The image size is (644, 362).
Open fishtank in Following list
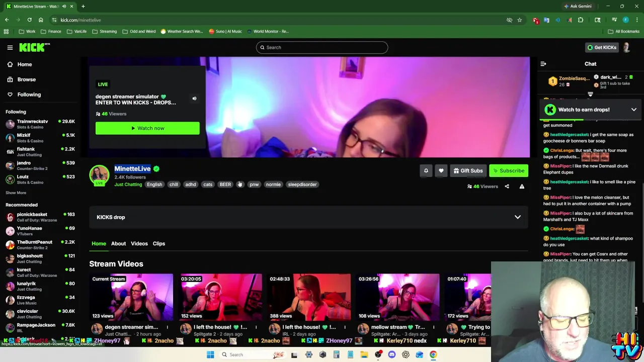pyautogui.click(x=40, y=151)
